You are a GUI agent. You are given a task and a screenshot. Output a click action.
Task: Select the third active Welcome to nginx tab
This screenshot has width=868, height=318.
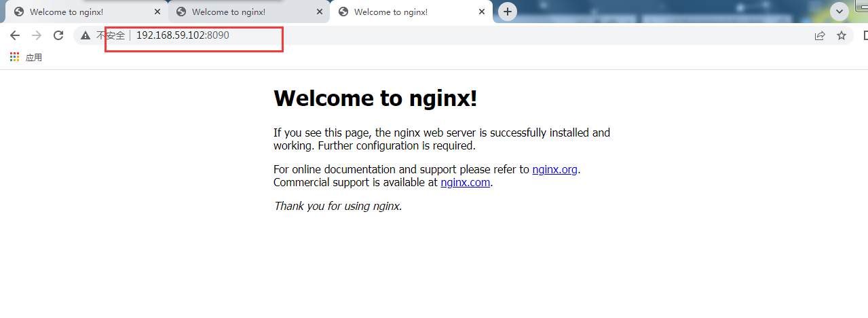coord(411,12)
